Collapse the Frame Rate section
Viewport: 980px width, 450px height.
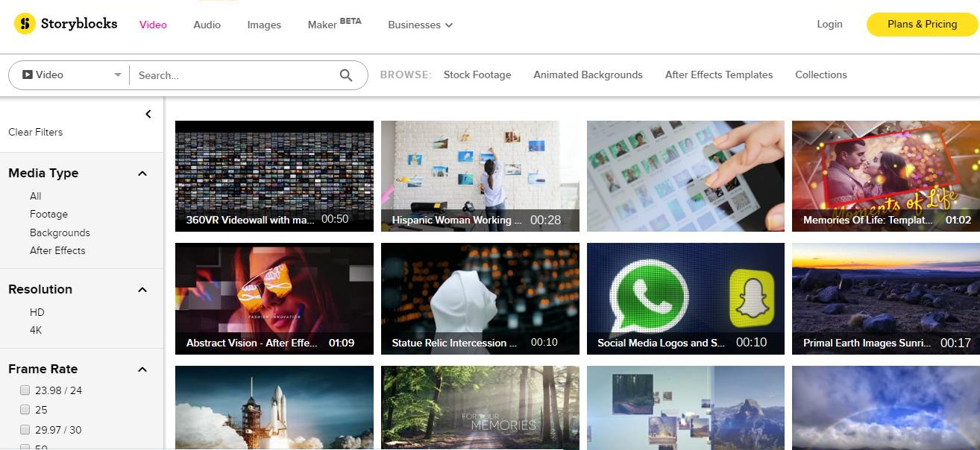[142, 368]
